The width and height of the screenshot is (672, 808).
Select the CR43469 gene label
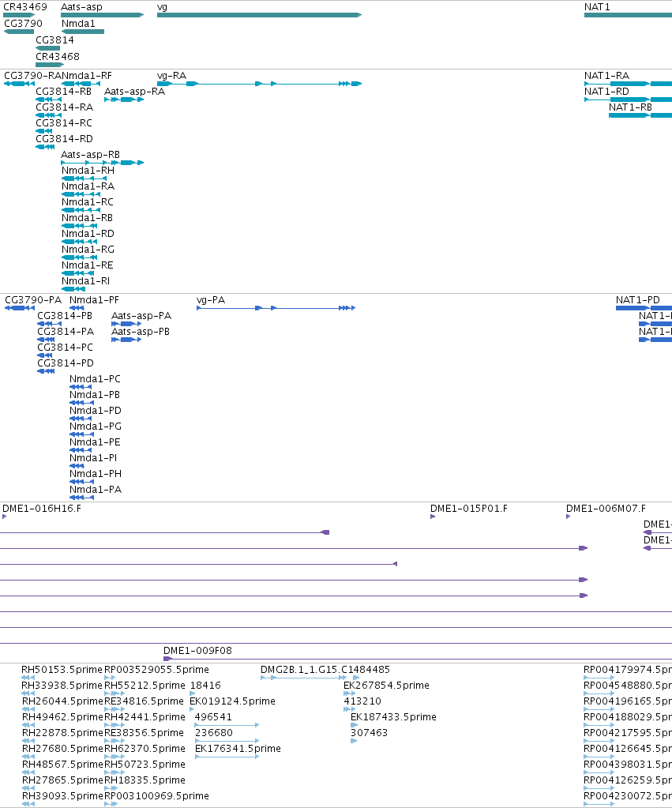click(25, 7)
